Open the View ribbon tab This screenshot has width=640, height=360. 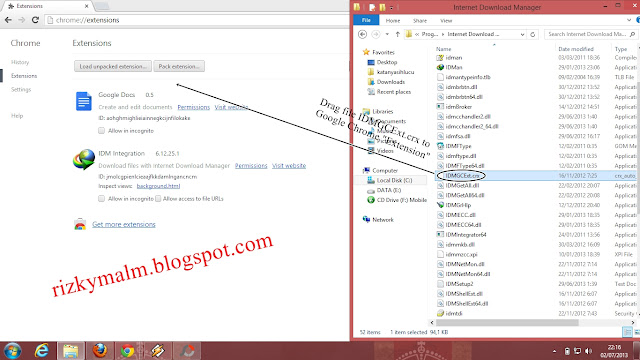click(x=446, y=20)
